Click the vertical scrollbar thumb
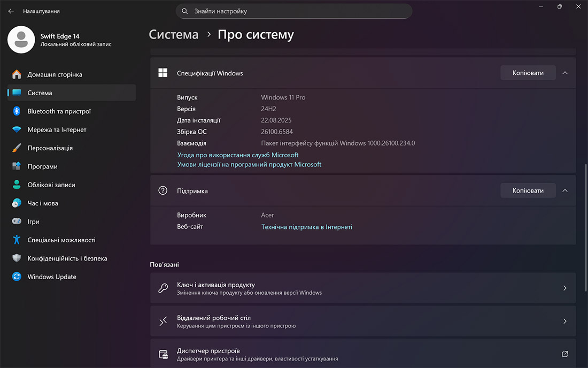The height and width of the screenshot is (368, 588). (586, 227)
